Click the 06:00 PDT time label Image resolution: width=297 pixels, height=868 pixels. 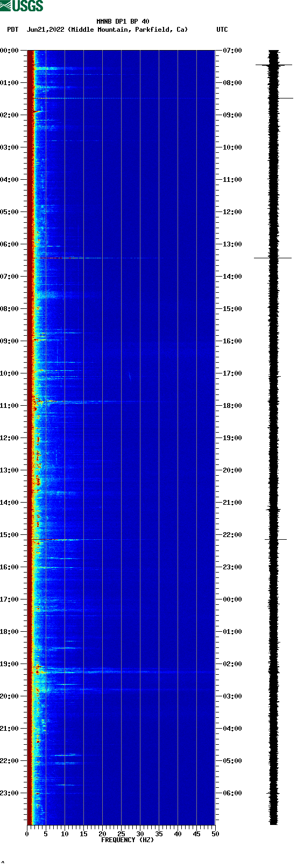[10, 244]
